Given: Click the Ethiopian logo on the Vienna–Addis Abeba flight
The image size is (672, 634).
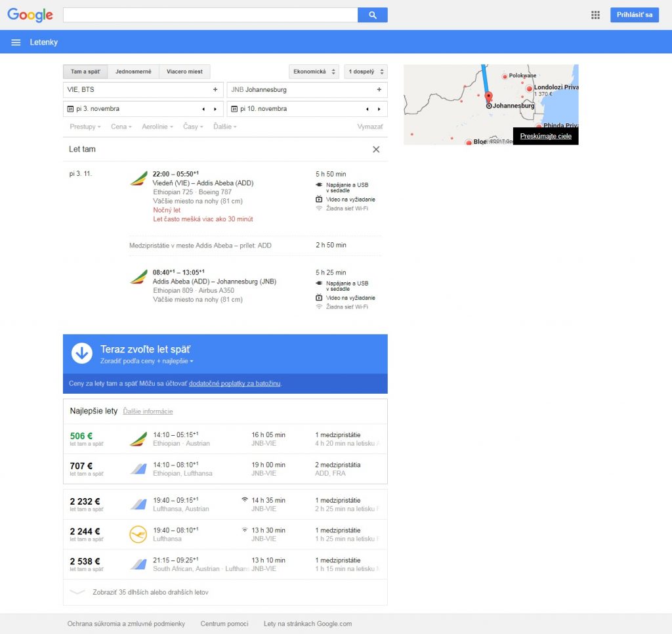Looking at the screenshot, I should click(x=138, y=178).
